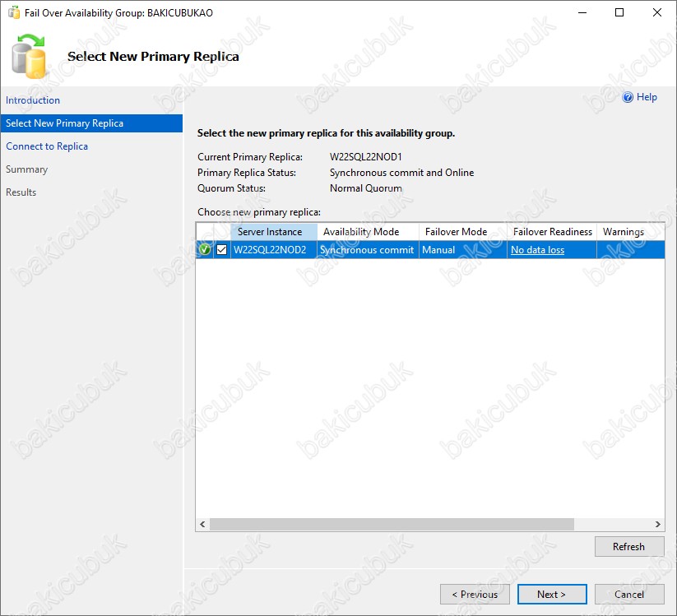
Task: Click the title bar database wizard icon
Action: coord(13,13)
